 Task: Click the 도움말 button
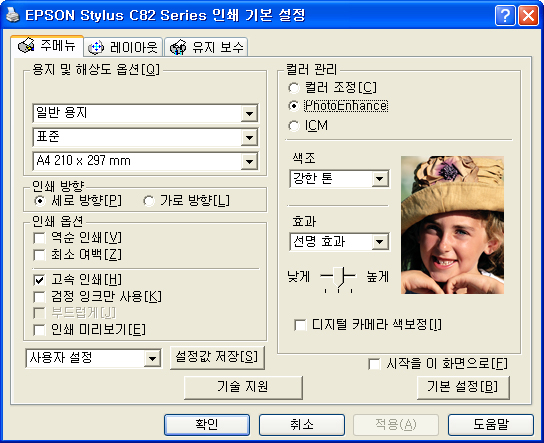[x=491, y=425]
